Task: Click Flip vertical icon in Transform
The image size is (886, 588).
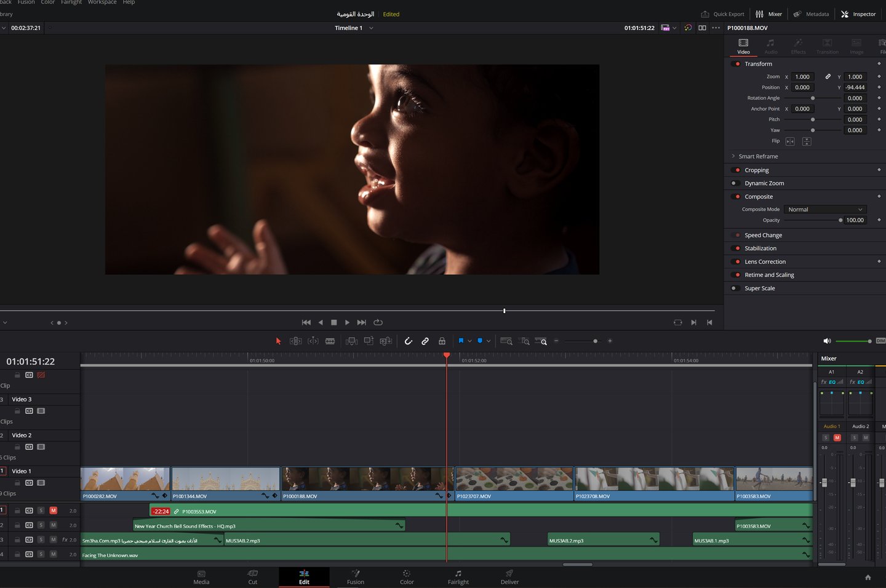Action: [807, 141]
